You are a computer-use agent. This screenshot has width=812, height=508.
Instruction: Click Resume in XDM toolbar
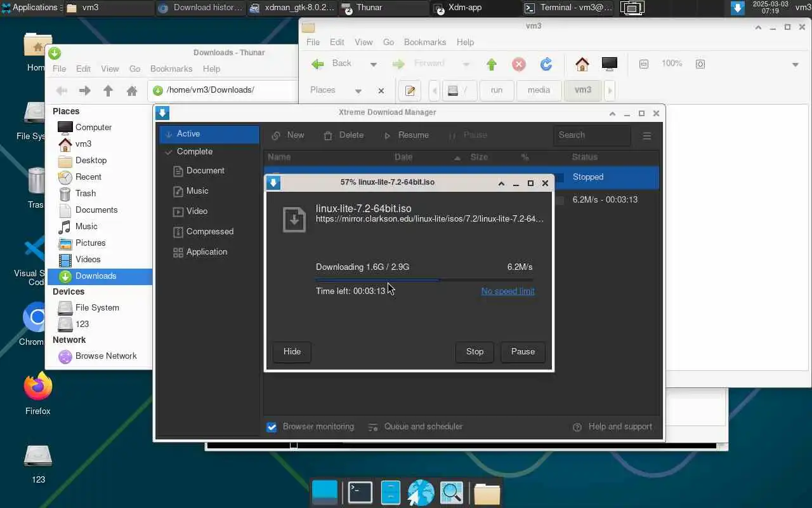tap(406, 135)
